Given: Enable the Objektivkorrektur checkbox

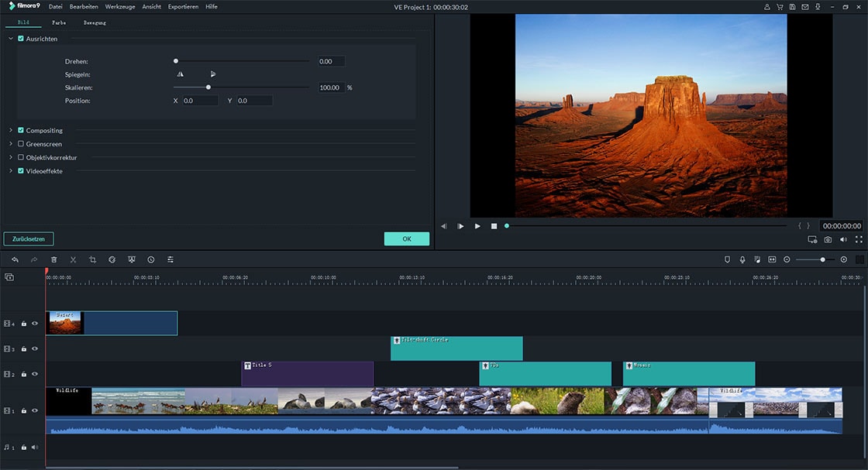Looking at the screenshot, I should pos(20,158).
